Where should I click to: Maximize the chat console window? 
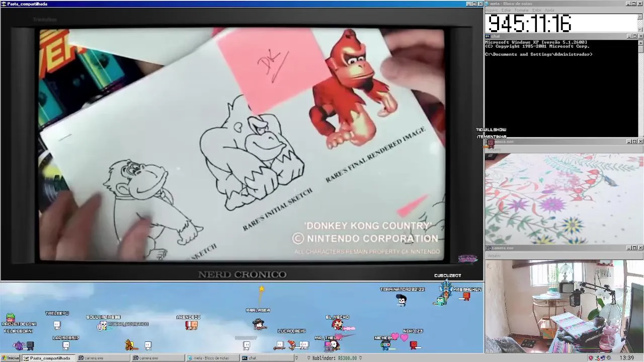point(634,36)
